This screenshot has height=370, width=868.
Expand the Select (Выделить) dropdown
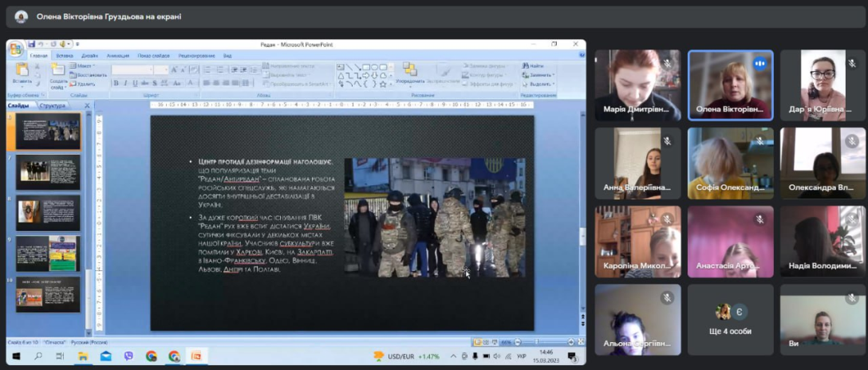pos(541,83)
